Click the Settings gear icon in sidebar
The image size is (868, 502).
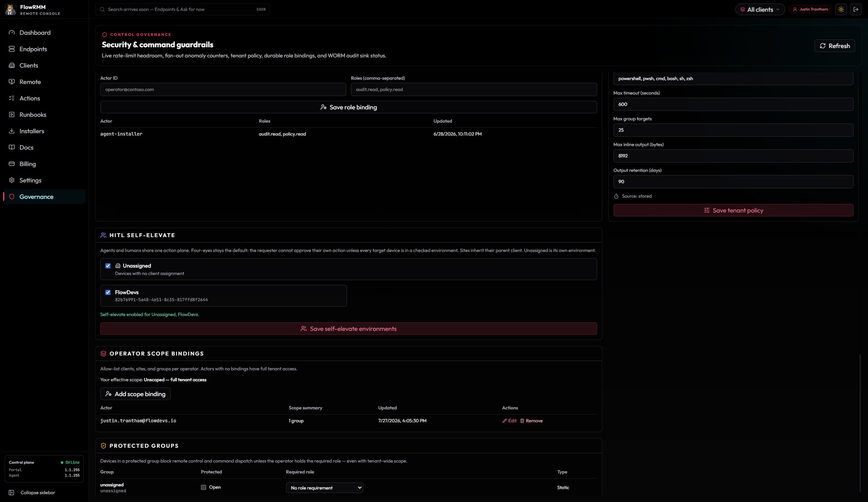(x=12, y=180)
